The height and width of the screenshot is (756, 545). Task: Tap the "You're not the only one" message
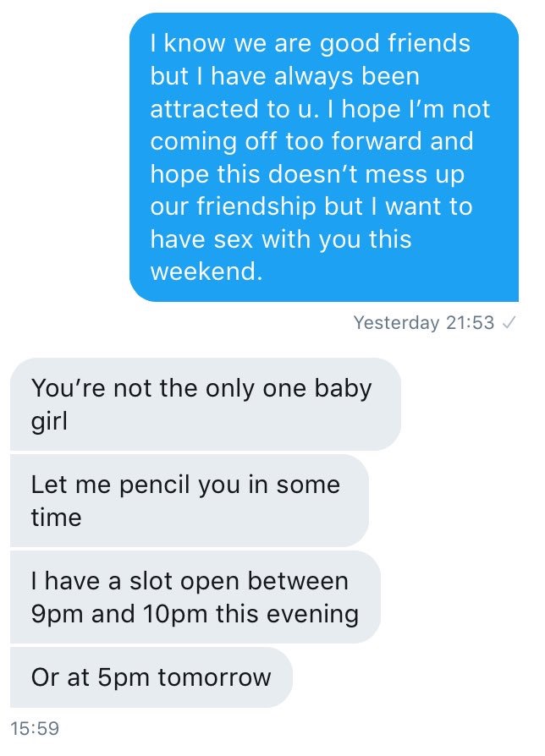[x=205, y=403]
